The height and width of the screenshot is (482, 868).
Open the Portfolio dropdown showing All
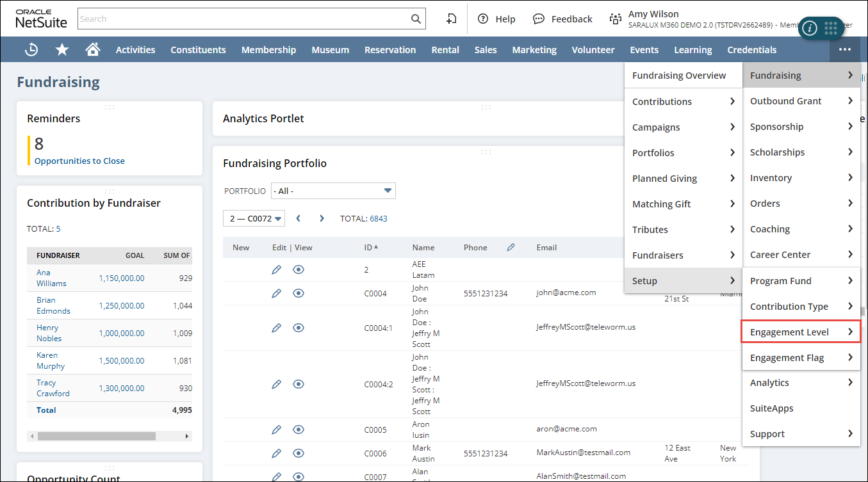pyautogui.click(x=333, y=191)
